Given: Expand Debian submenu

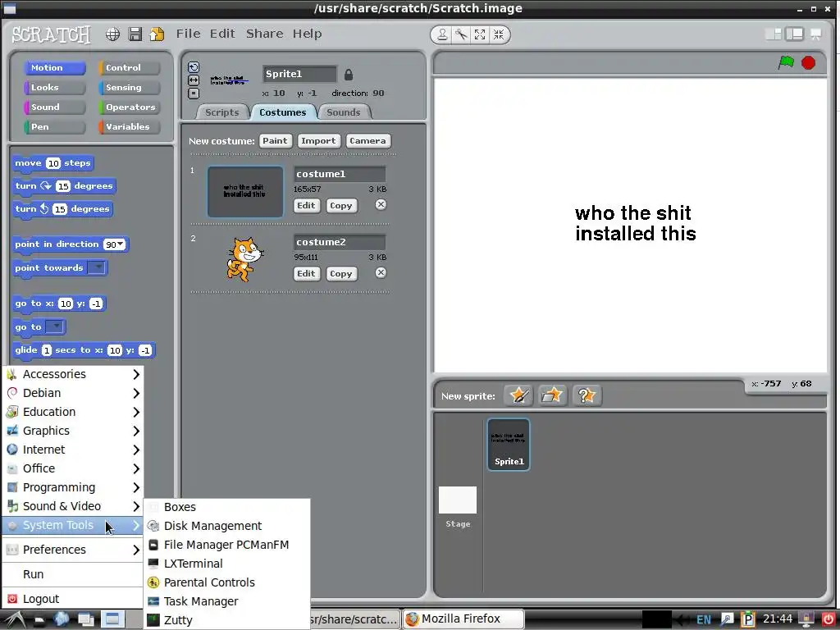Looking at the screenshot, I should click(72, 393).
